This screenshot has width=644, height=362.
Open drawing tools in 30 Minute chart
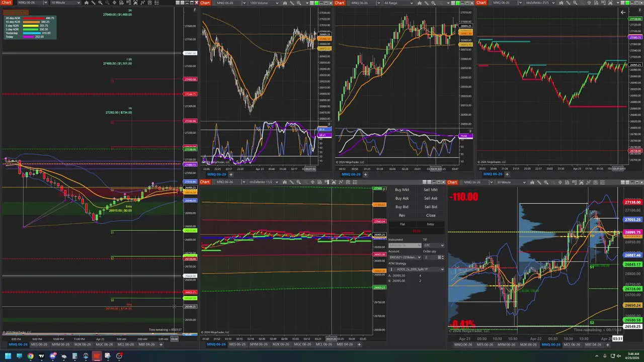coord(539,182)
